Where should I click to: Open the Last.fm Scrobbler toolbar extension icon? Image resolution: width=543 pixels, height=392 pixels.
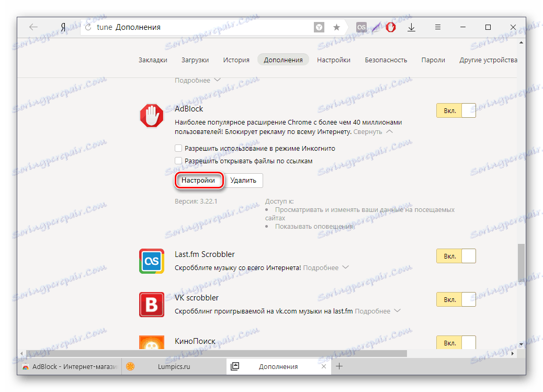(x=361, y=27)
